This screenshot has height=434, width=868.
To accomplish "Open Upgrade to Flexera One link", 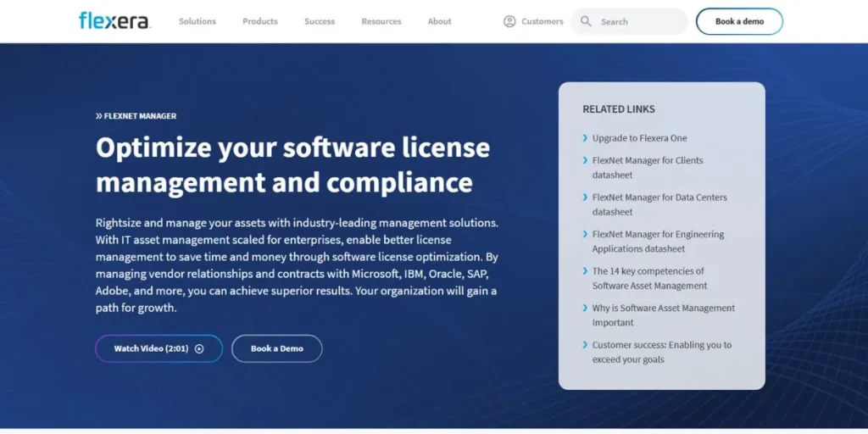I will point(639,138).
